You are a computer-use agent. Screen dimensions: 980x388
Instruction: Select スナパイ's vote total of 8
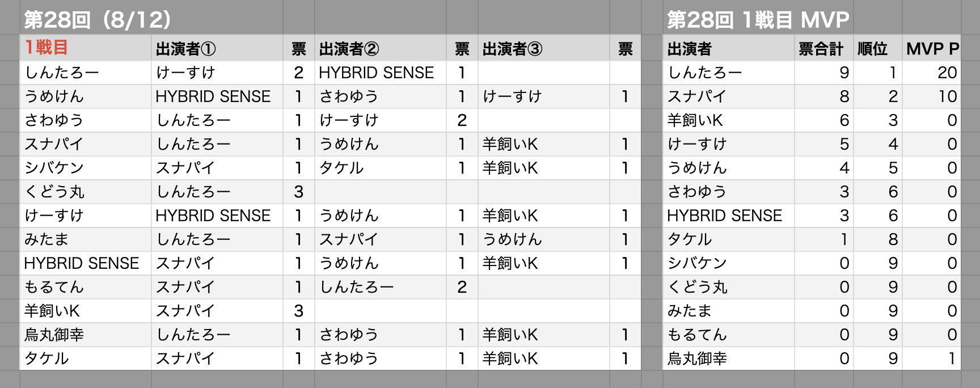823,96
